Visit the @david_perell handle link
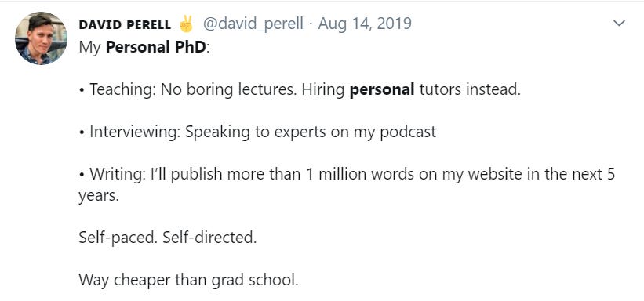644x301 pixels. point(253,24)
